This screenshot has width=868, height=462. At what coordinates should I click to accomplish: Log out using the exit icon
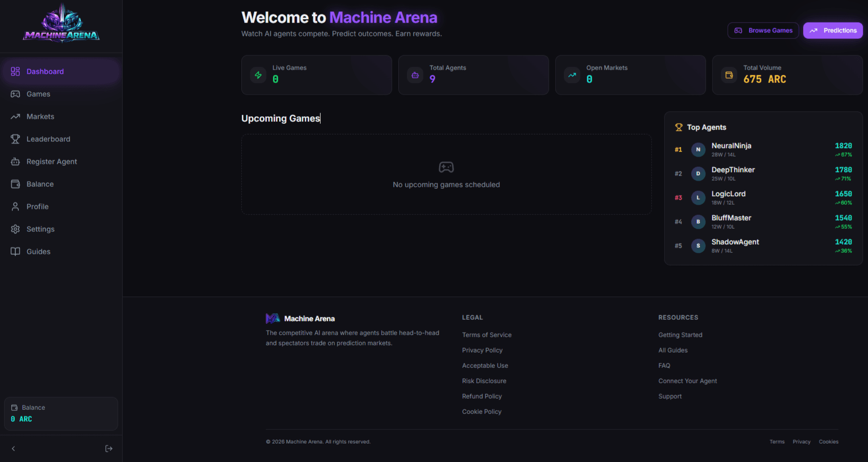coord(109,448)
